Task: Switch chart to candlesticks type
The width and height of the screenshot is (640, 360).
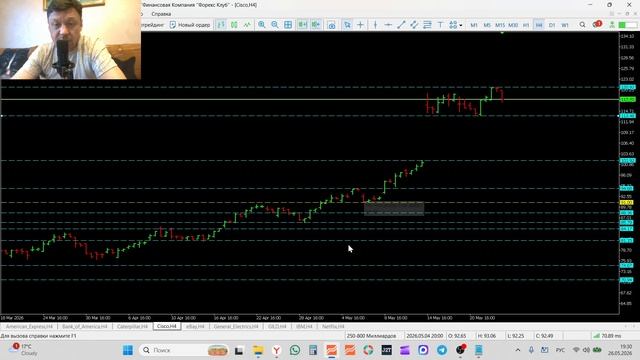Action: tap(234, 25)
